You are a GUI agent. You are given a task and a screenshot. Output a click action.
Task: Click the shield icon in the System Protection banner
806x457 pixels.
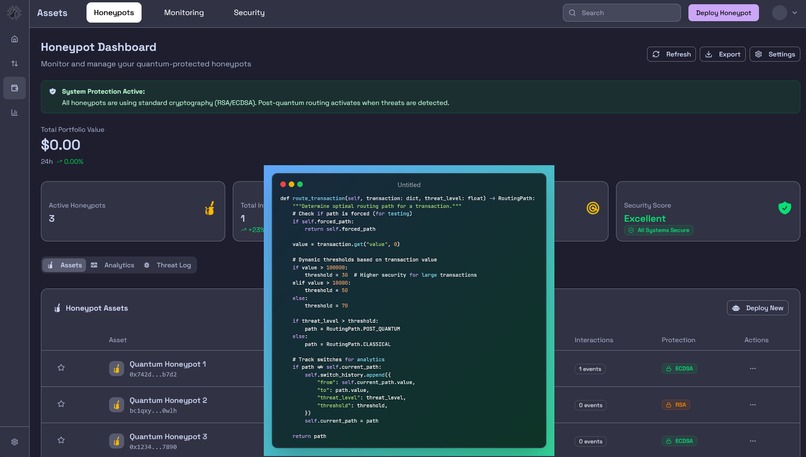pos(52,92)
